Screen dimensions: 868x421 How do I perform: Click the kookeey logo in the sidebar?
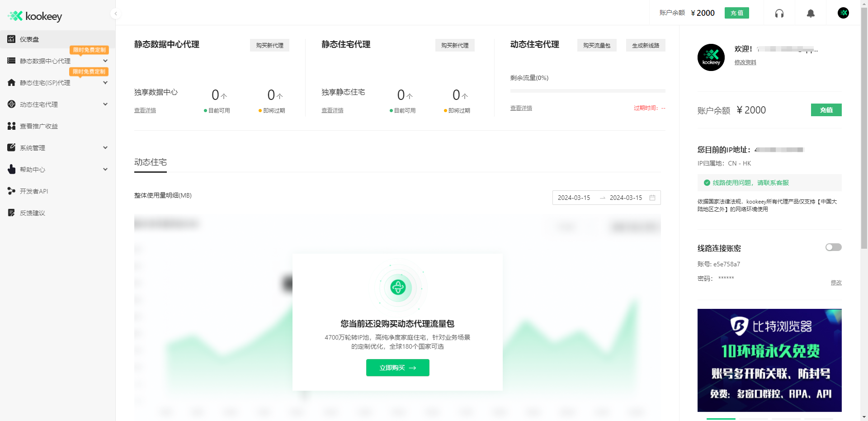(34, 16)
